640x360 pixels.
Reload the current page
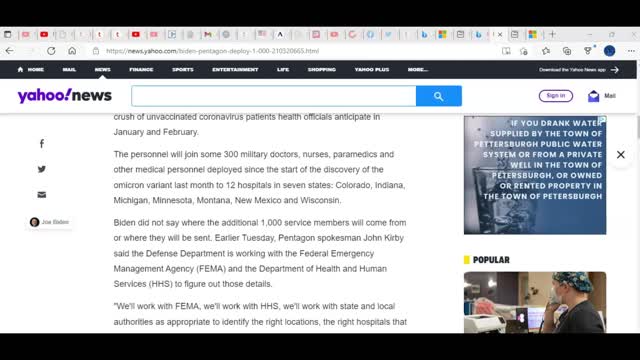click(x=51, y=51)
